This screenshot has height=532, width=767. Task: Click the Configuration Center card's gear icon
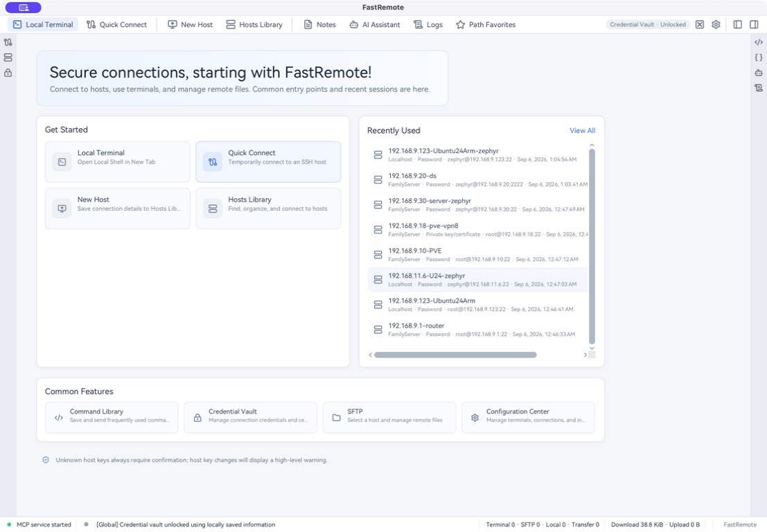pyautogui.click(x=475, y=418)
